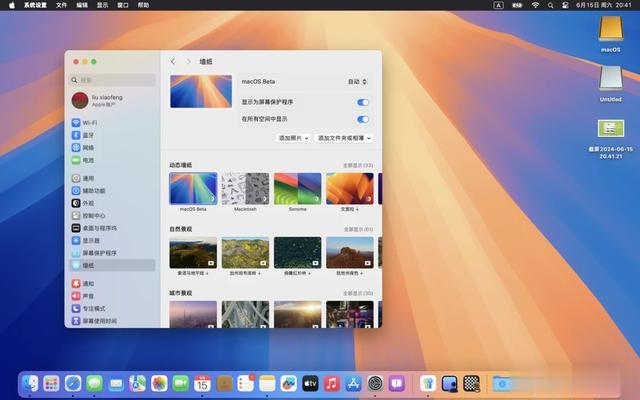Select the Untitled drive on the desktop
Viewport: 640px width, 400px height.
pyautogui.click(x=611, y=84)
